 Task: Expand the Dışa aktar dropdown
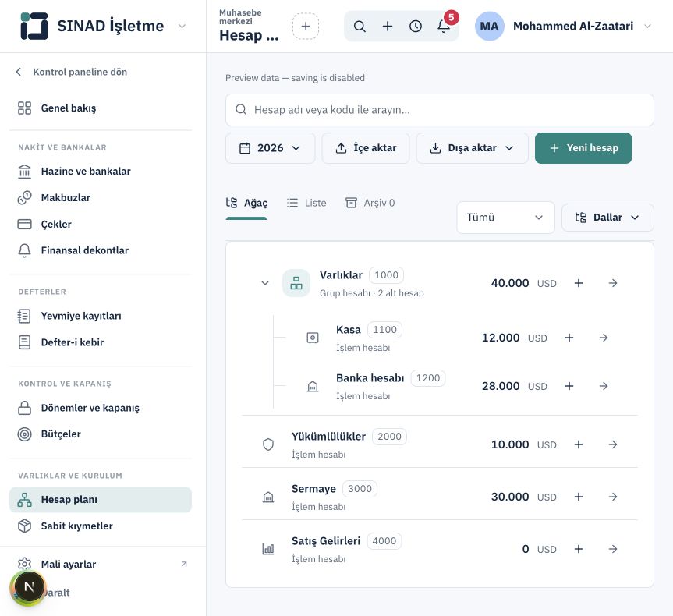(x=472, y=148)
